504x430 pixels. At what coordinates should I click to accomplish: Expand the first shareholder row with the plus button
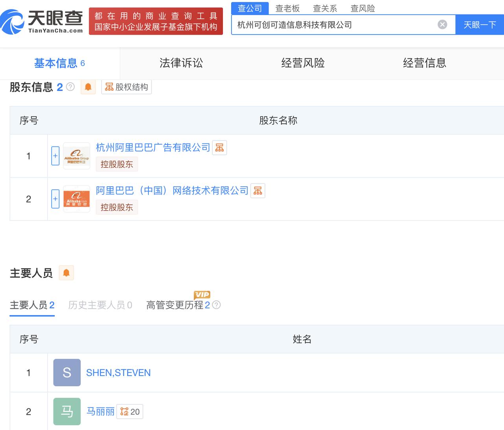[55, 156]
